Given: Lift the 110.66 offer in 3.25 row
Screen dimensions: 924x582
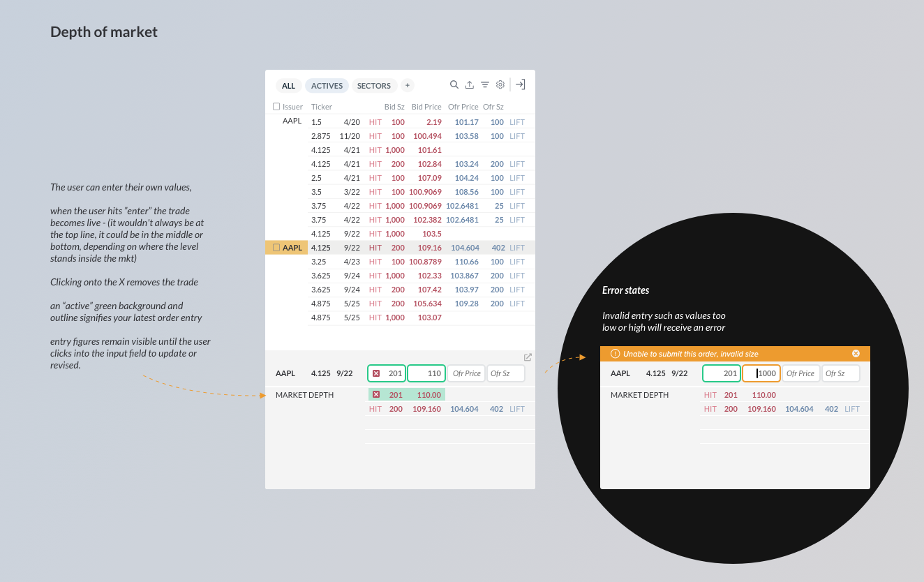Looking at the screenshot, I should tap(516, 262).
